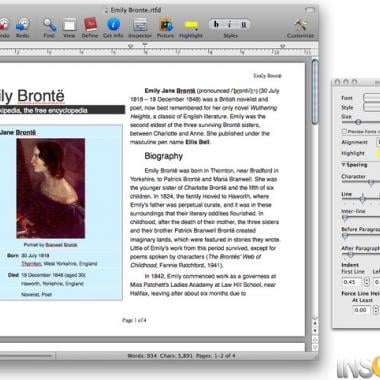The width and height of the screenshot is (380, 380).
Task: Click the Born 30 July 1818 text
Action: (28, 256)
